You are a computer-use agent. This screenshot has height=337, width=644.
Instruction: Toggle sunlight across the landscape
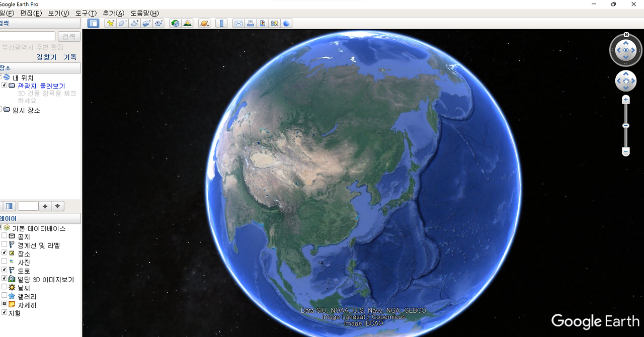pyautogui.click(x=188, y=23)
